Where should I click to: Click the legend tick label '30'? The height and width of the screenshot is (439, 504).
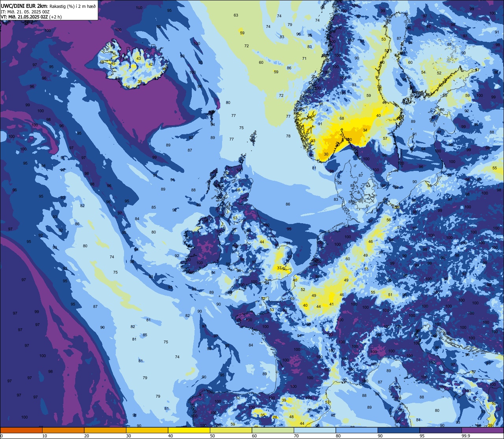128,436
